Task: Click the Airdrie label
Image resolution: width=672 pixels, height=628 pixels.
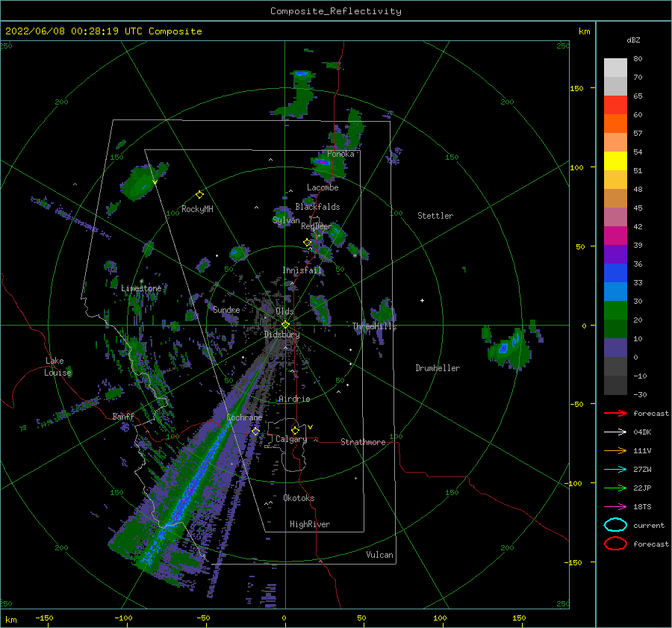Action: 294,399
